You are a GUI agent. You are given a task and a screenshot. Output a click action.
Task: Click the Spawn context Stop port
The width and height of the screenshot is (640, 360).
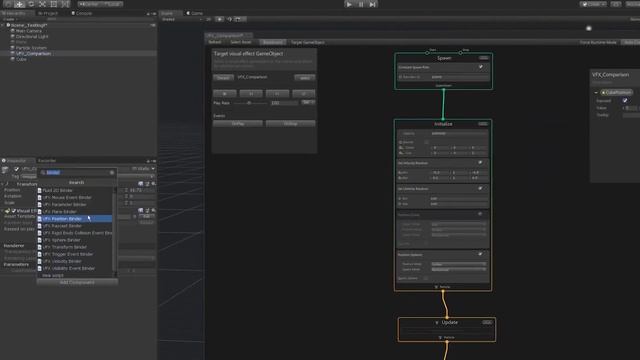pyautogui.click(x=460, y=53)
